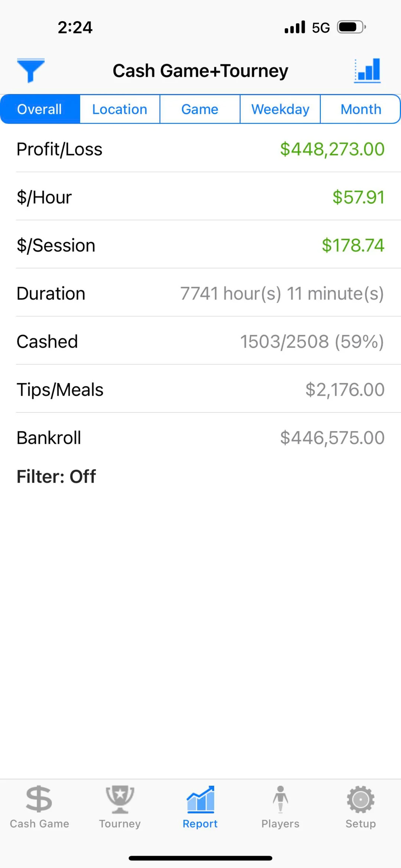Image resolution: width=401 pixels, height=868 pixels.
Task: Switch to the Game segment
Action: click(x=200, y=109)
